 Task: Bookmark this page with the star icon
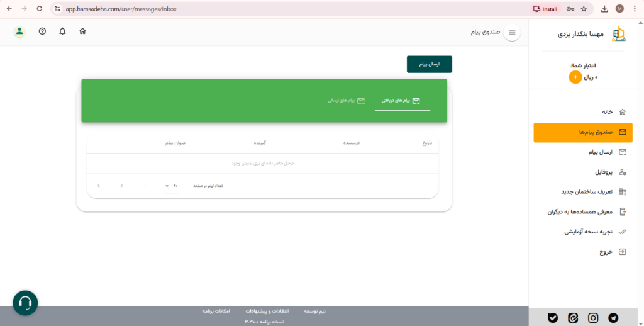583,9
